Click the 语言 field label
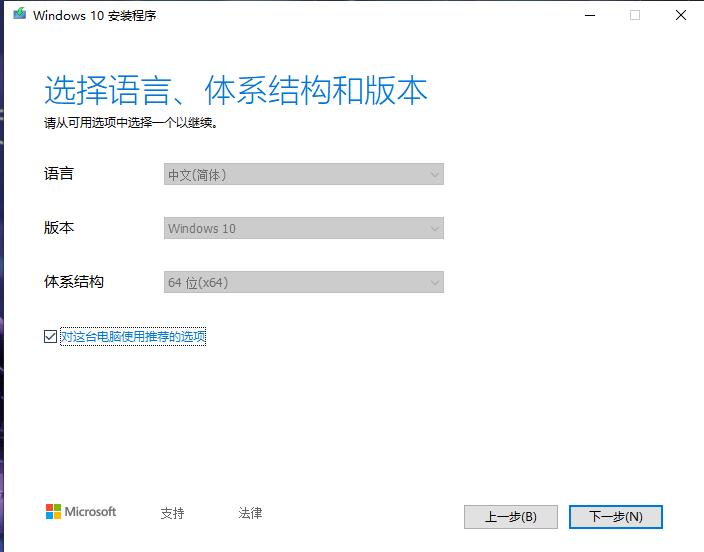Image resolution: width=704 pixels, height=552 pixels. coord(59,173)
